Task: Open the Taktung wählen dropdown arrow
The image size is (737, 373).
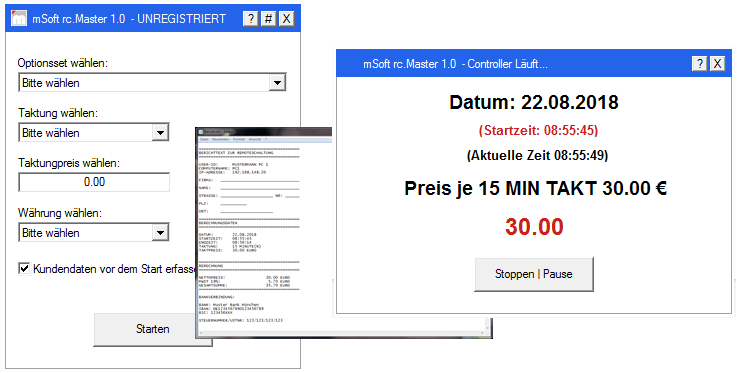Action: [x=160, y=133]
